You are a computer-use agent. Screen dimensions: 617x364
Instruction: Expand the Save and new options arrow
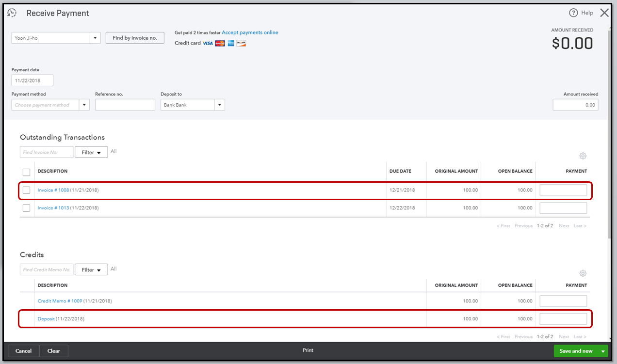pos(603,350)
